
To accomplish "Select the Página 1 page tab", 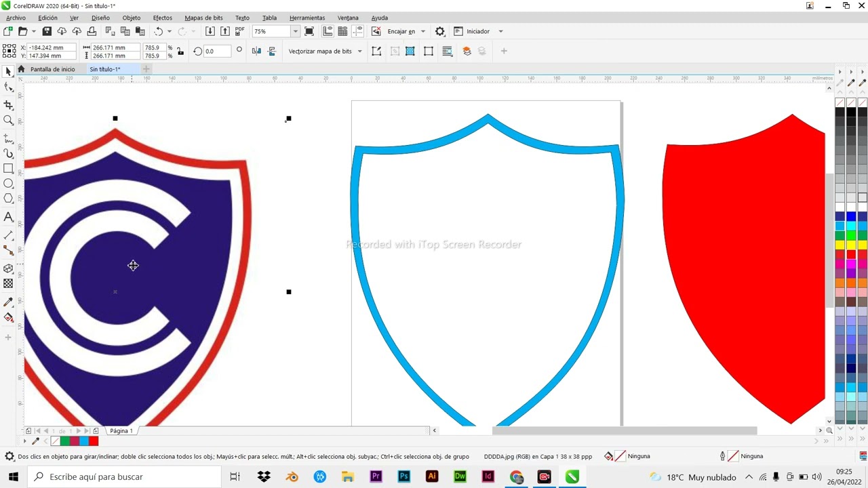I will point(121,431).
